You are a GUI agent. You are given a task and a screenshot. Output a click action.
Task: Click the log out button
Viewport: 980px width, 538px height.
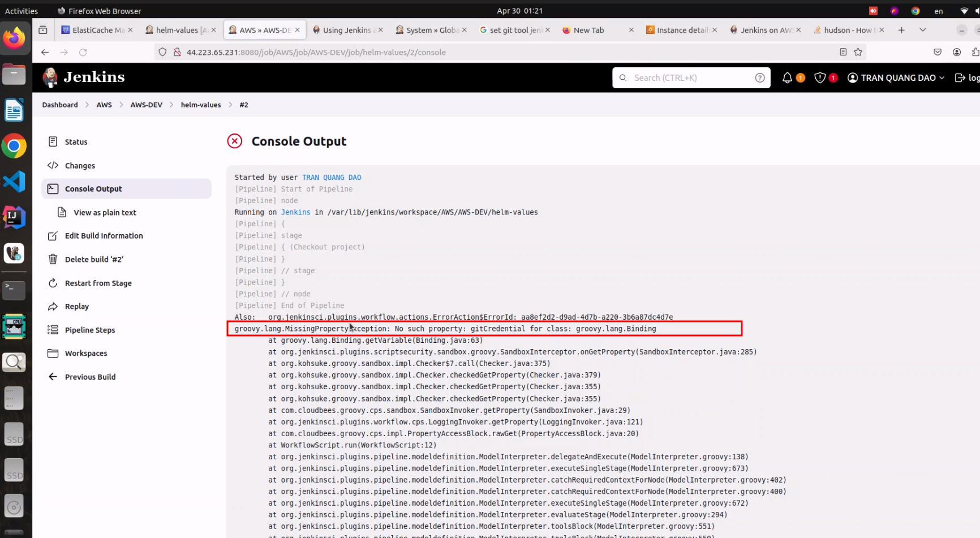[966, 78]
